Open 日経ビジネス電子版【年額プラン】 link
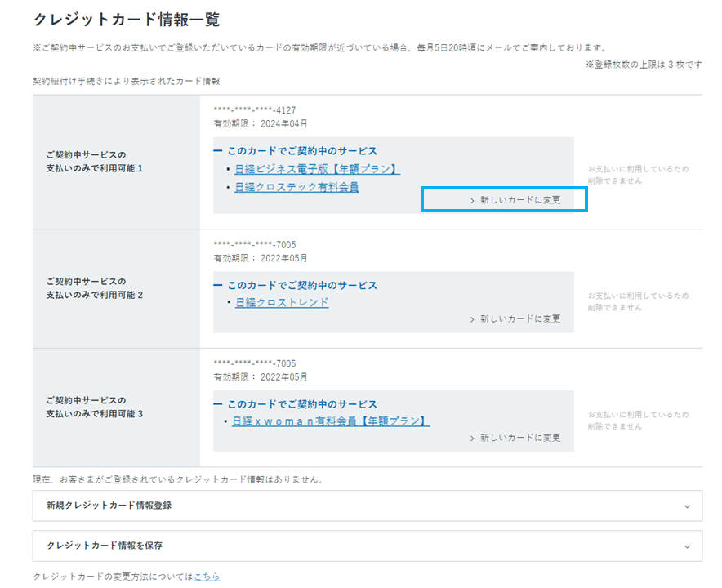722x588 pixels. tap(317, 169)
